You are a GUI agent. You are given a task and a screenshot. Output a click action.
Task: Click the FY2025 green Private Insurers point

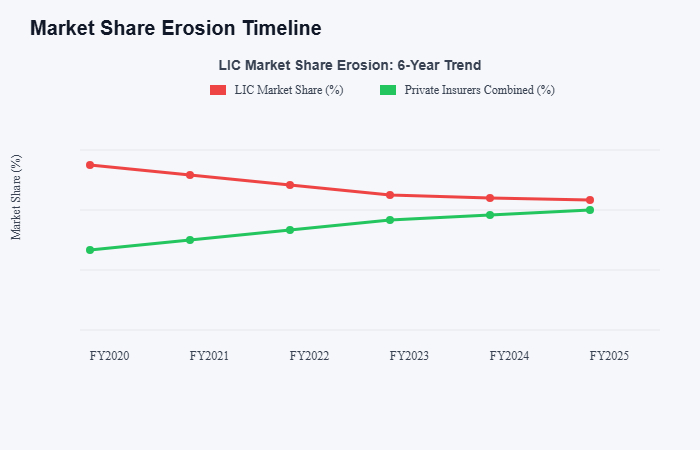click(590, 210)
